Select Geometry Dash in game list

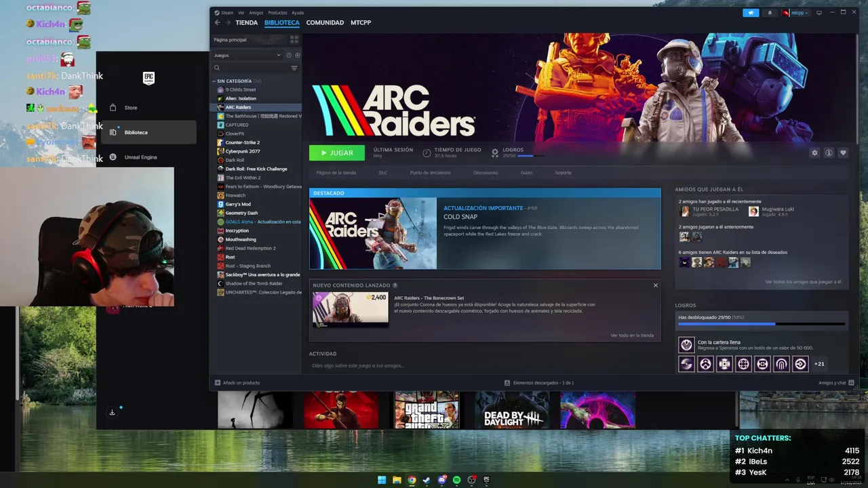point(241,213)
